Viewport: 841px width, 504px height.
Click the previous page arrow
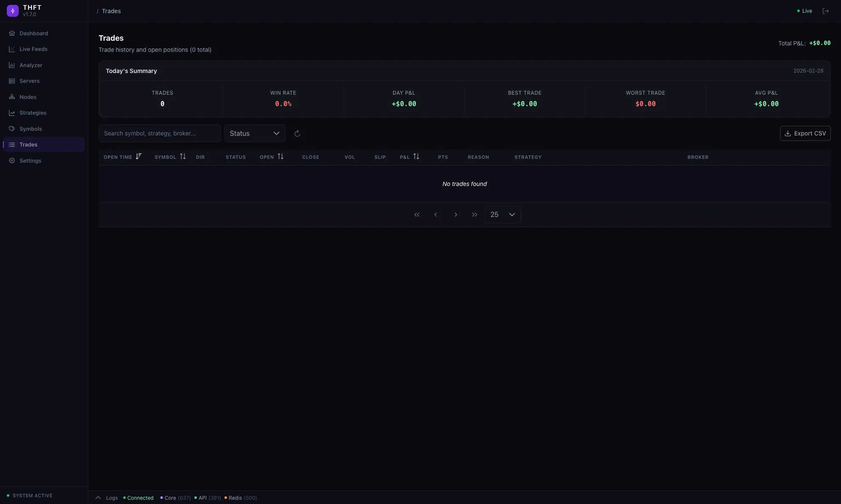click(x=435, y=215)
